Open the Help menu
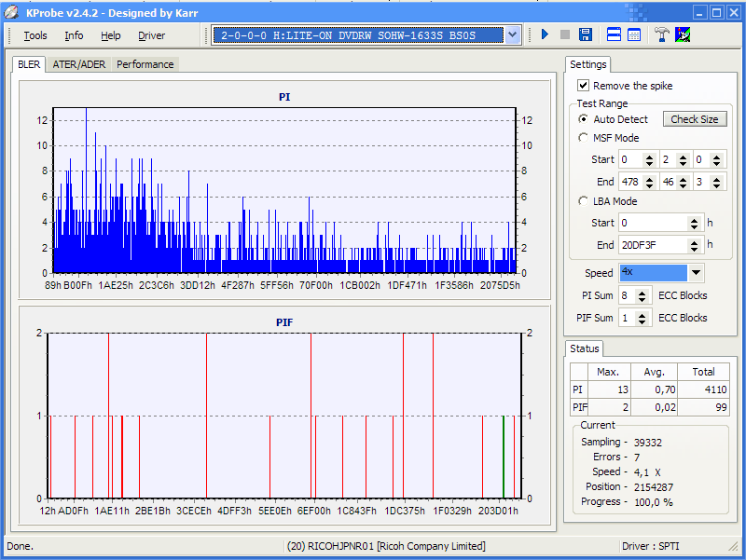 click(x=110, y=35)
